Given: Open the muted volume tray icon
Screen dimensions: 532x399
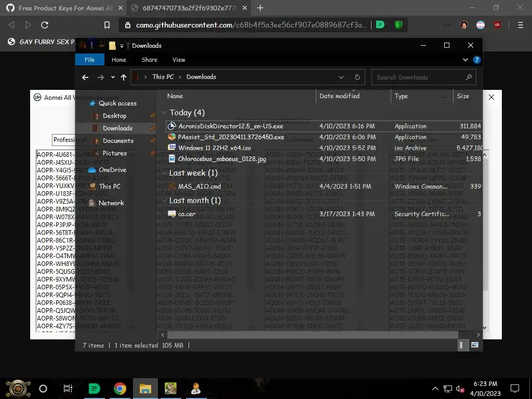Looking at the screenshot, I should 460,389.
